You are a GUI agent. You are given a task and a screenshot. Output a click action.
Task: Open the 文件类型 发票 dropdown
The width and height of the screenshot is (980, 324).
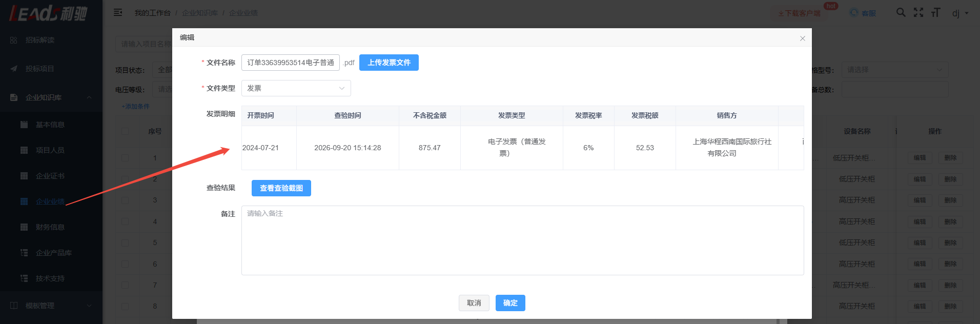coord(296,88)
